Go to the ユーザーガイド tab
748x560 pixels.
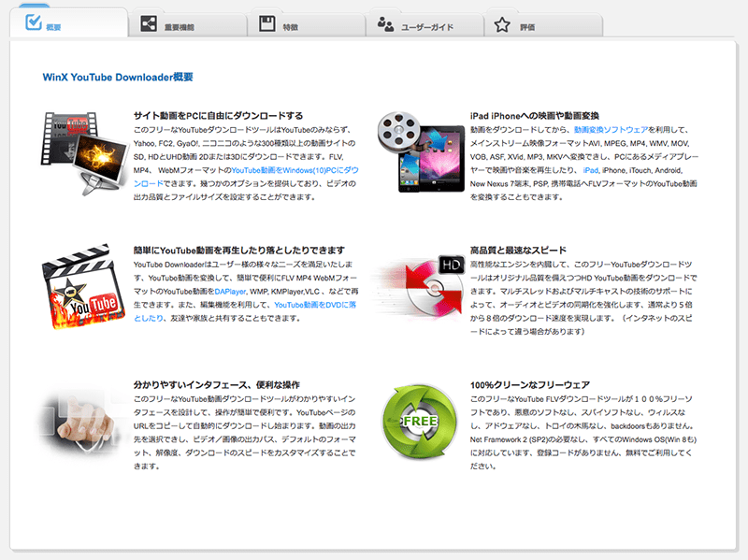425,24
